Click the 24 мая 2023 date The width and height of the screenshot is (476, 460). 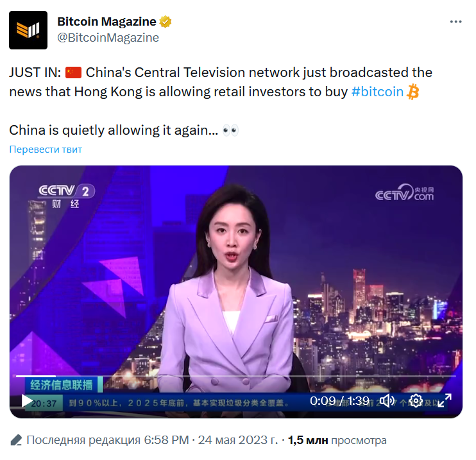click(x=238, y=440)
